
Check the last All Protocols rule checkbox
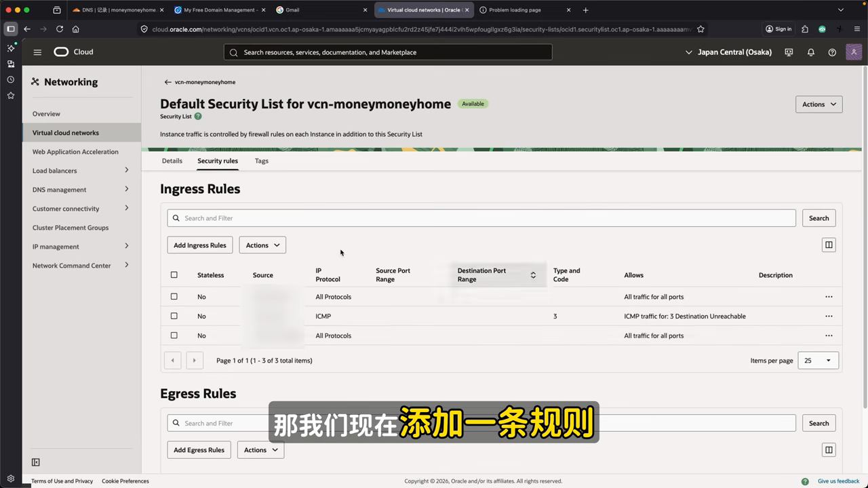coord(174,335)
